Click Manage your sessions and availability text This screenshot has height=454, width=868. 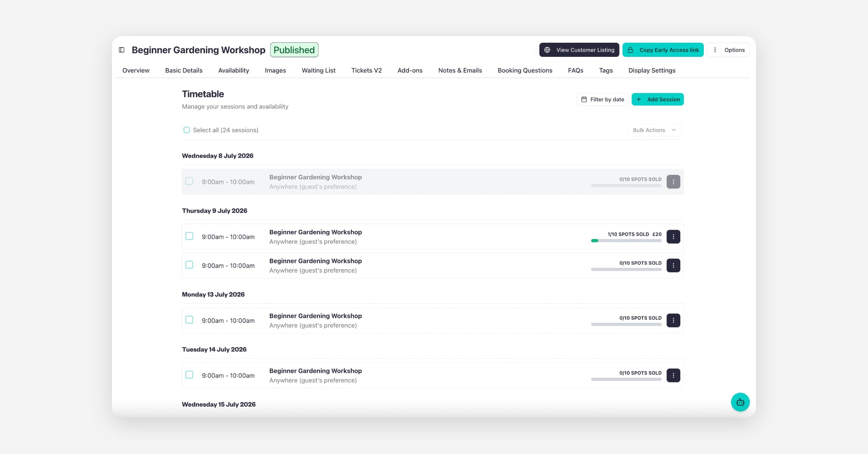point(235,106)
